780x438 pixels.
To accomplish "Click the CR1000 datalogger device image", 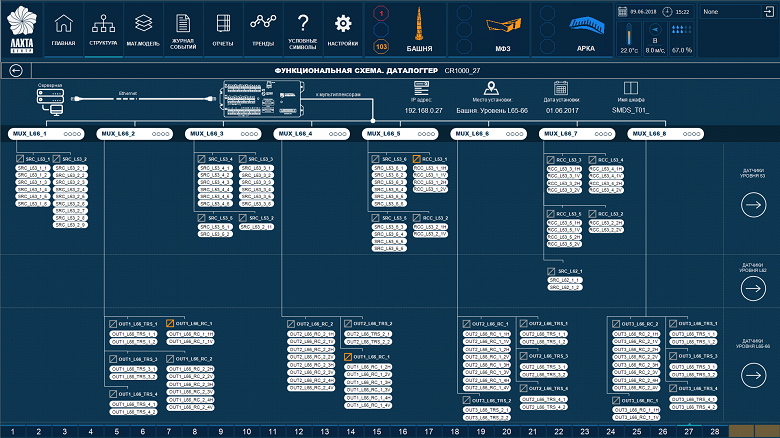I will tap(263, 99).
